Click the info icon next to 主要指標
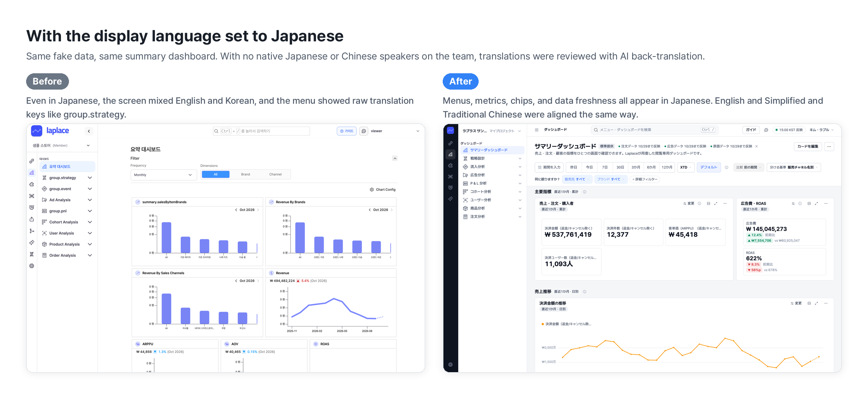 click(x=585, y=192)
